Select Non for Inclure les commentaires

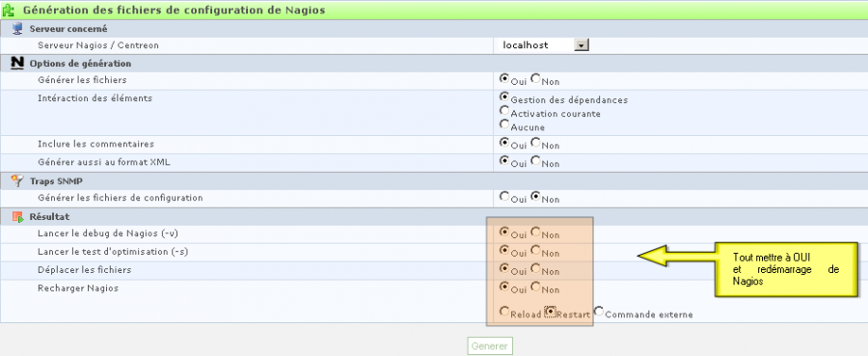534,142
